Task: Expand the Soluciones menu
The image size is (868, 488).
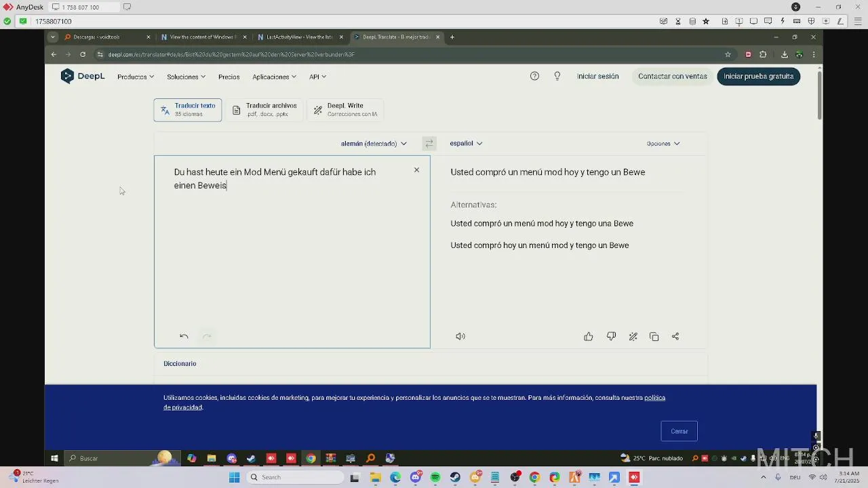Action: (x=186, y=77)
